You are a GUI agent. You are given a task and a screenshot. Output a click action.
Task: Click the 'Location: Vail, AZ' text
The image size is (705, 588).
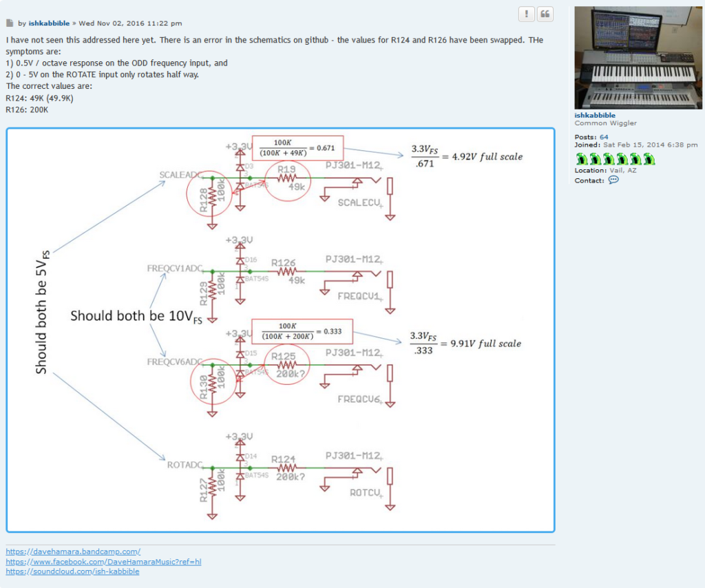click(x=607, y=170)
